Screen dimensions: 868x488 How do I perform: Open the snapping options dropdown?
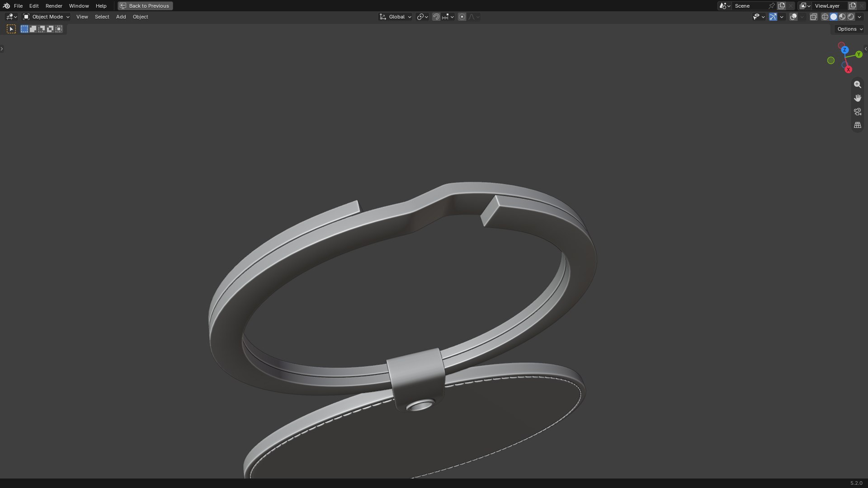click(448, 17)
